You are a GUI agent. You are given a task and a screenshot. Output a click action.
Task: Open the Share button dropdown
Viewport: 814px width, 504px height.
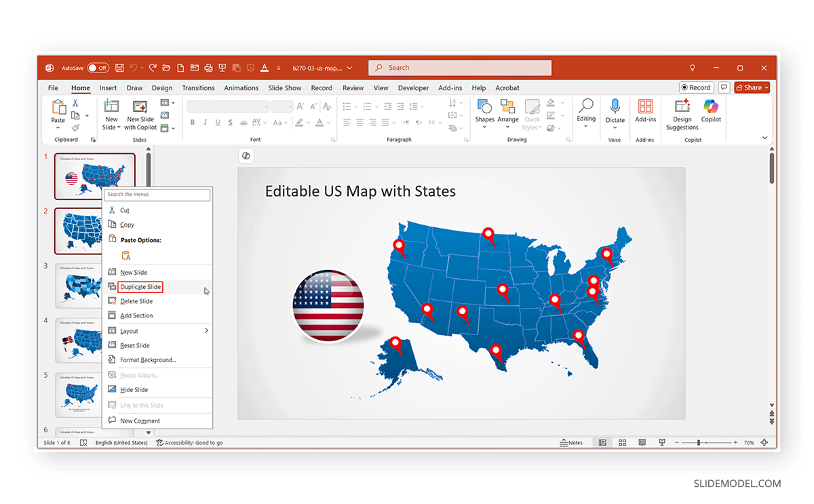click(752, 88)
